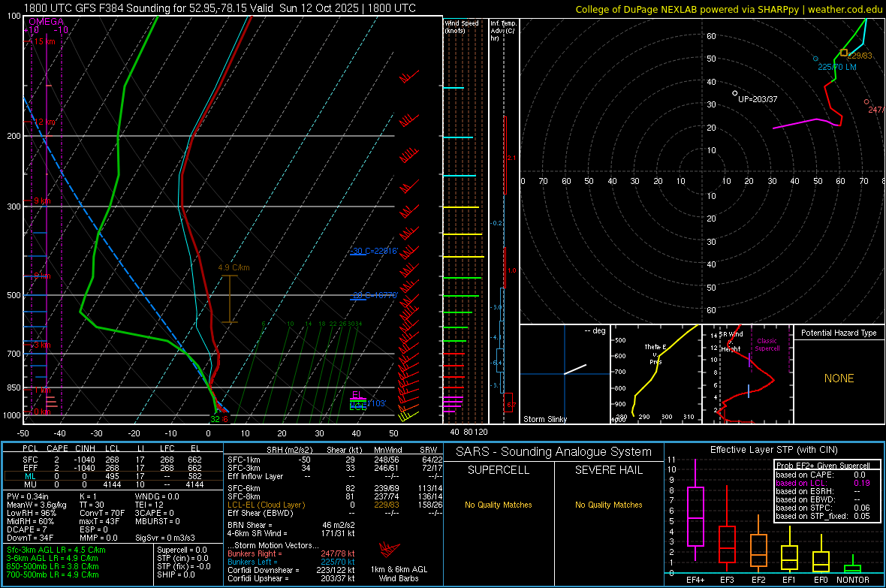Click the 'Theta-E v. Pres' panel label

(x=655, y=354)
